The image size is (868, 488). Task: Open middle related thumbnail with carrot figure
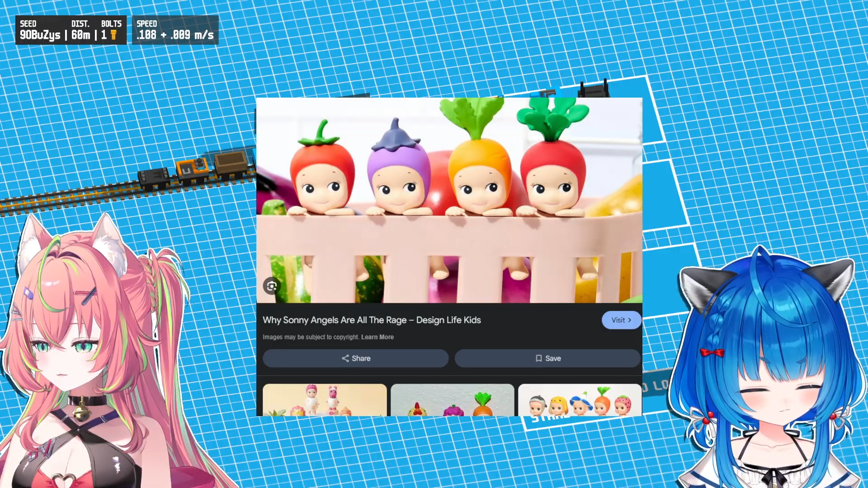pos(452,400)
